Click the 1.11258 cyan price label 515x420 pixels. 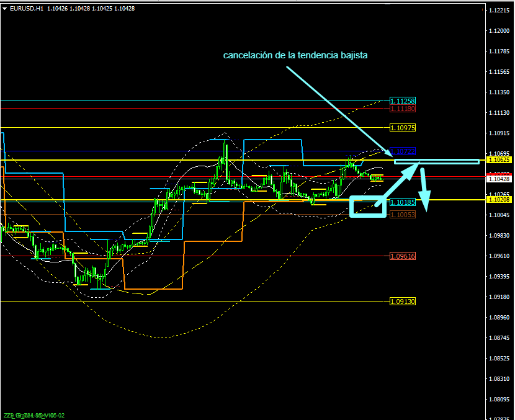(x=402, y=101)
